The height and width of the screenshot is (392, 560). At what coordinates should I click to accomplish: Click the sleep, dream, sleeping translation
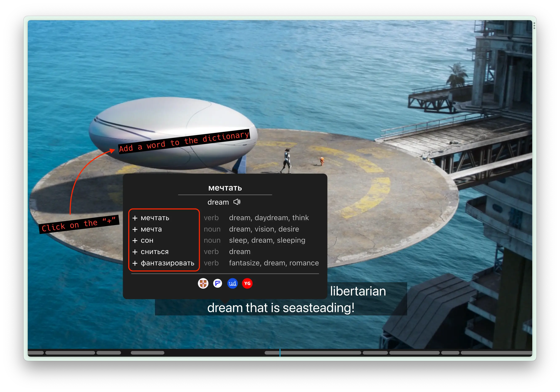click(267, 241)
